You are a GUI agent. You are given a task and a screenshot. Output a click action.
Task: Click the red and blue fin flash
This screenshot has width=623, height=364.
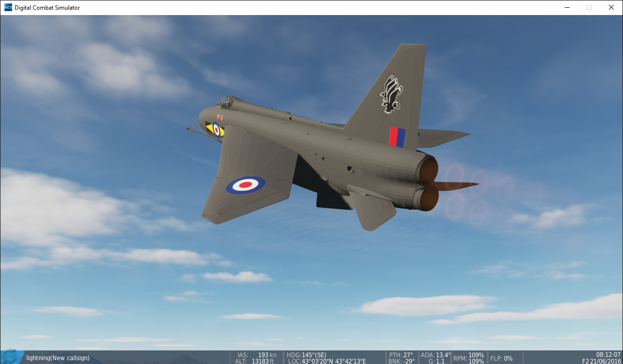tap(397, 137)
